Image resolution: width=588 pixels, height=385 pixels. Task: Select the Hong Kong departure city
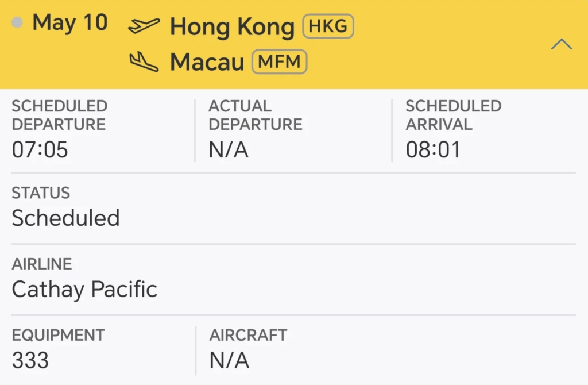pos(232,26)
